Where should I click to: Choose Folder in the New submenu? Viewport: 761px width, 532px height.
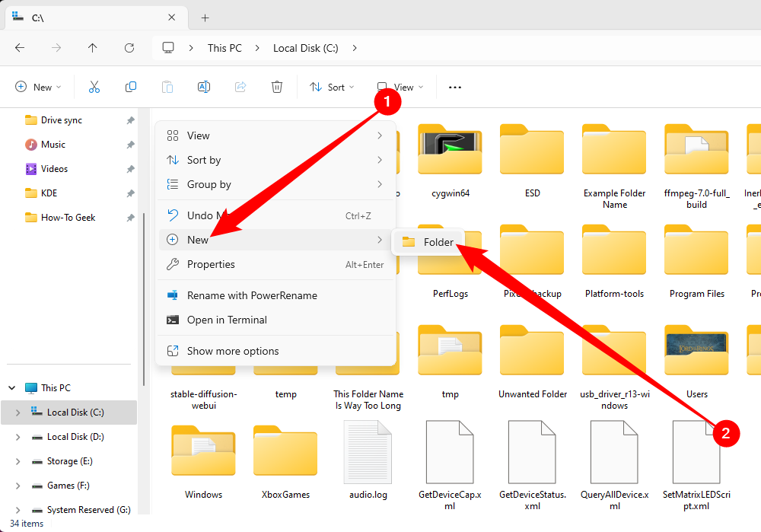point(428,242)
